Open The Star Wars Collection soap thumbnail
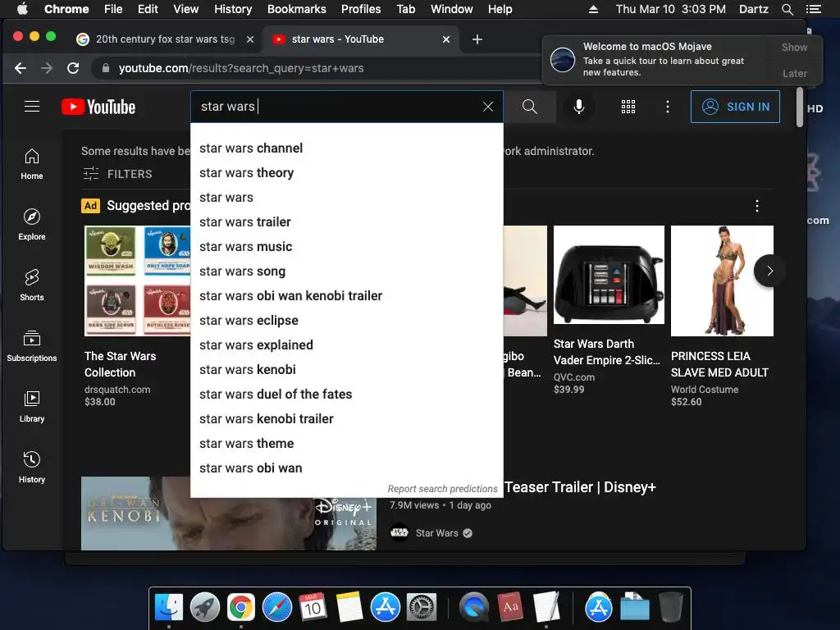This screenshot has width=840, height=630. point(137,281)
